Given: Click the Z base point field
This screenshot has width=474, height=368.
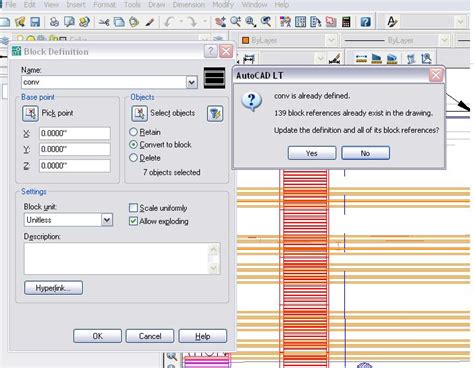Looking at the screenshot, I should (x=75, y=165).
